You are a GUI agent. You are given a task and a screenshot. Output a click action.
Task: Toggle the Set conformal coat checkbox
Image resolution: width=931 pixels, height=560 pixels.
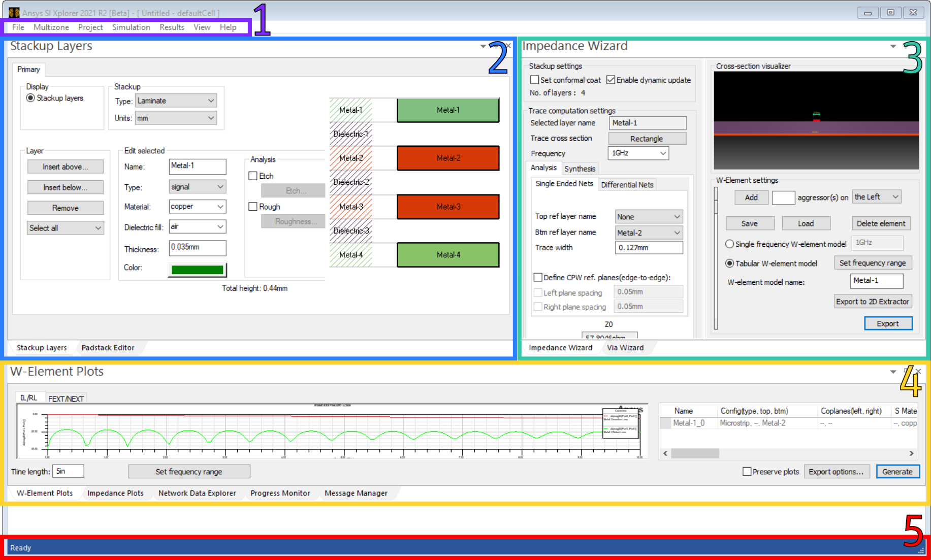[x=535, y=80]
